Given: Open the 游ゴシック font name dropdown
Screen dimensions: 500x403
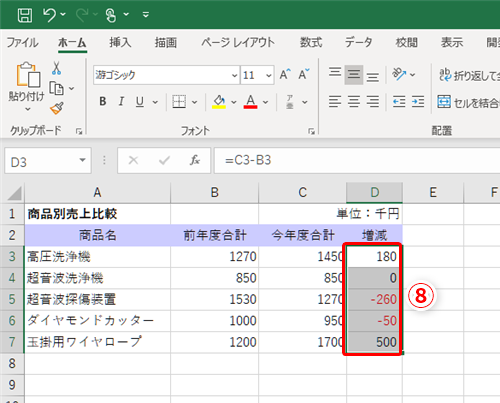Looking at the screenshot, I should (235, 76).
